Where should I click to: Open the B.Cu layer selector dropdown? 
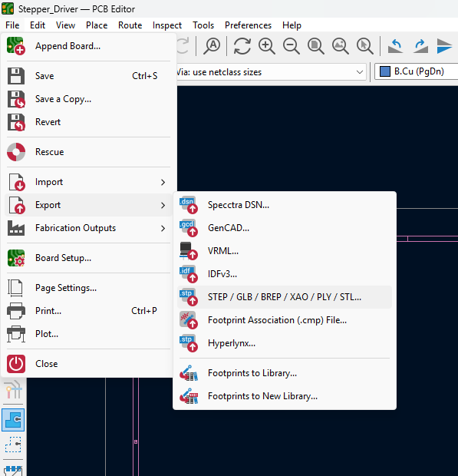coord(416,71)
